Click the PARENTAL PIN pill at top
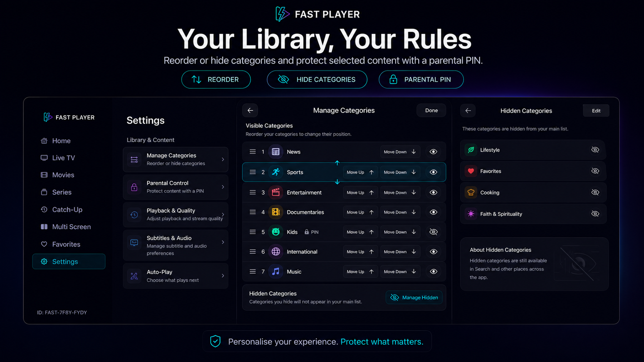This screenshot has height=362, width=644. [x=421, y=79]
